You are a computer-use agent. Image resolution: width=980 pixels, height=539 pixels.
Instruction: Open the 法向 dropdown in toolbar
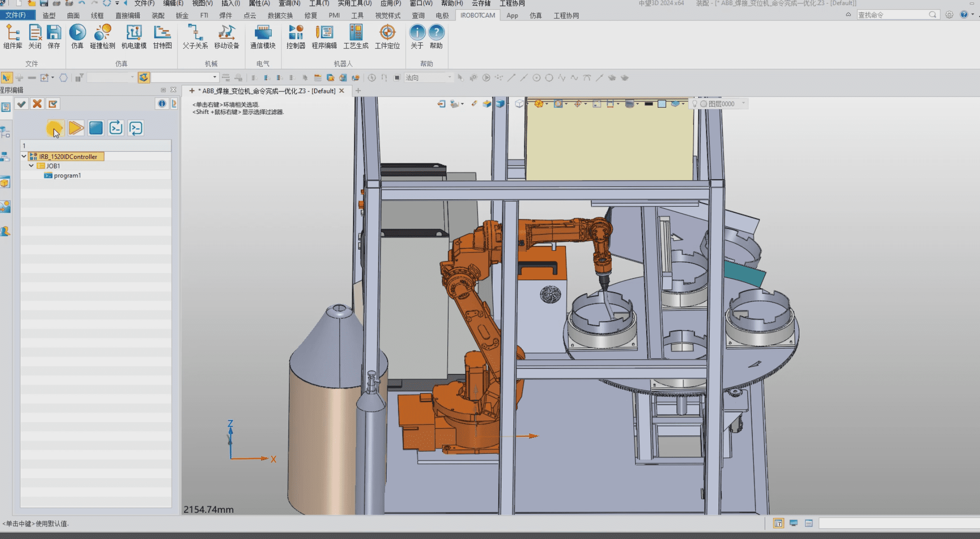click(x=450, y=77)
